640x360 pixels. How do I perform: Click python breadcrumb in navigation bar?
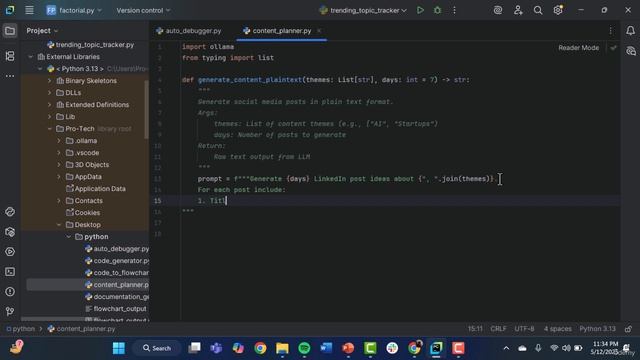point(20,329)
